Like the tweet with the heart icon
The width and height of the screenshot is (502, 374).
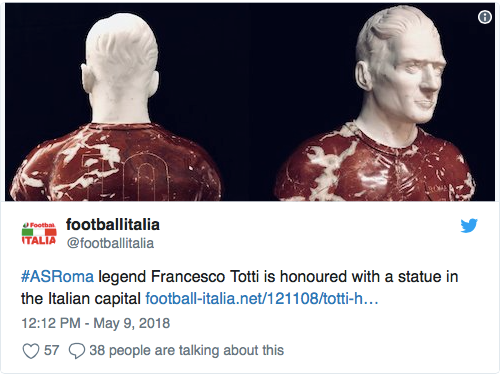tap(31, 351)
